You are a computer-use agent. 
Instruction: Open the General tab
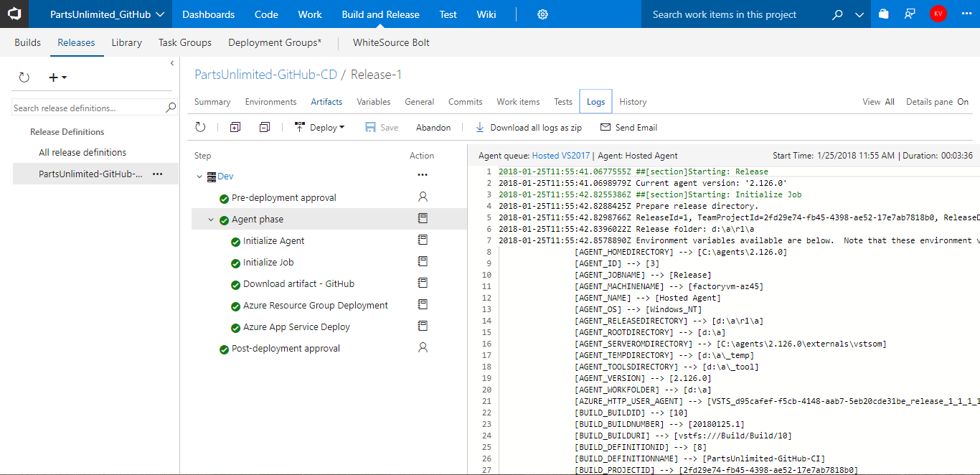[420, 102]
